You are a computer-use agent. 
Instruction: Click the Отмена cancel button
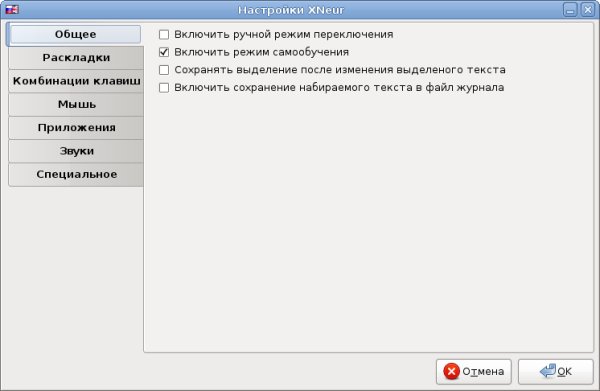coord(474,371)
